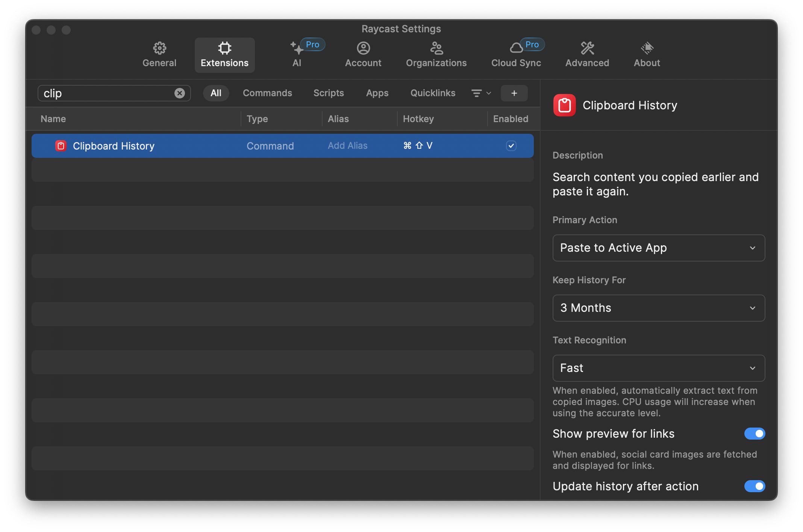Screen dimensions: 803x532
Task: Clear the search field with X icon
Action: pyautogui.click(x=180, y=93)
